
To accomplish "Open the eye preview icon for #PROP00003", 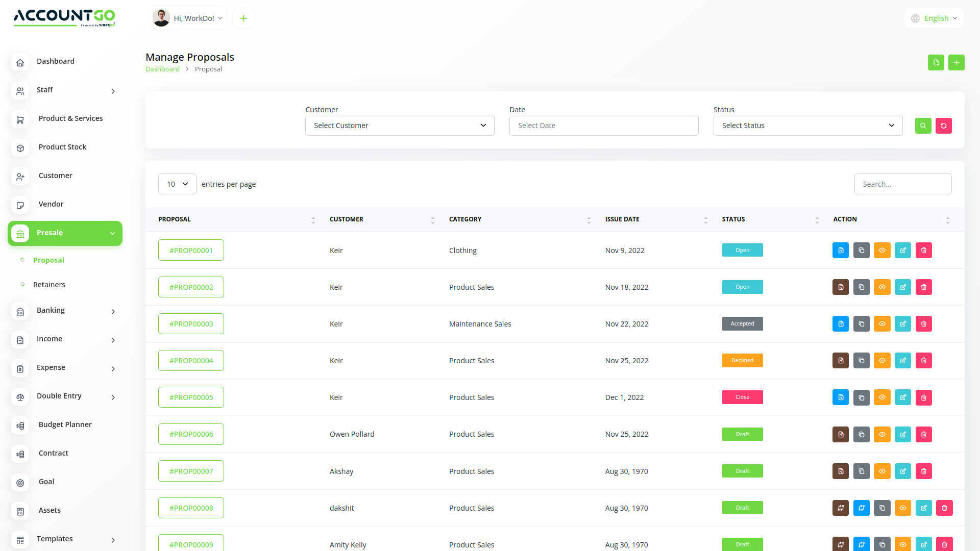I will pos(882,323).
